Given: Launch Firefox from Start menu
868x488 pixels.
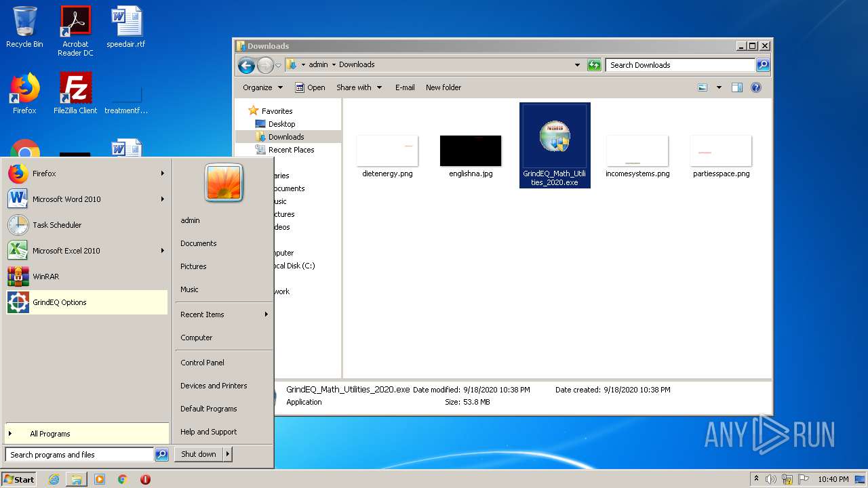Looking at the screenshot, I should tap(86, 174).
